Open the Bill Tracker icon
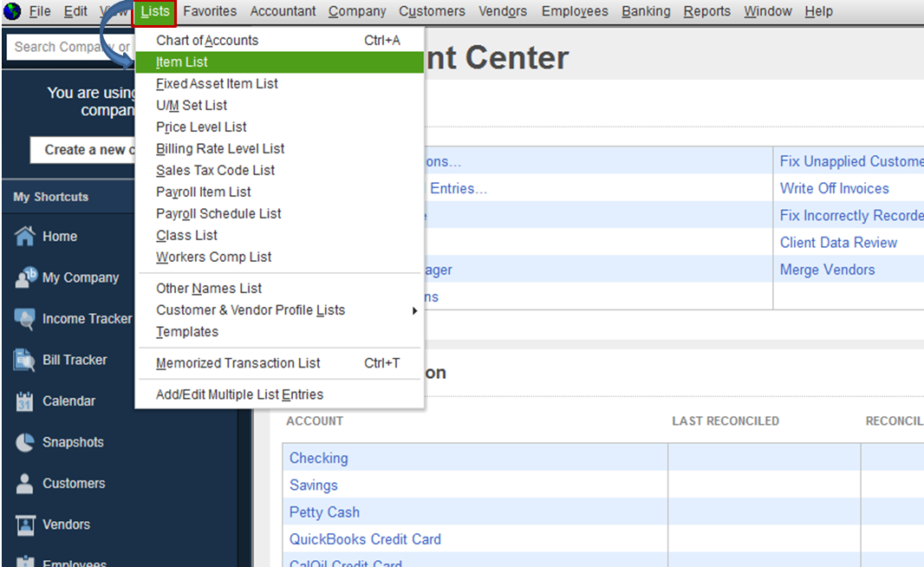Image resolution: width=924 pixels, height=567 pixels. [24, 360]
